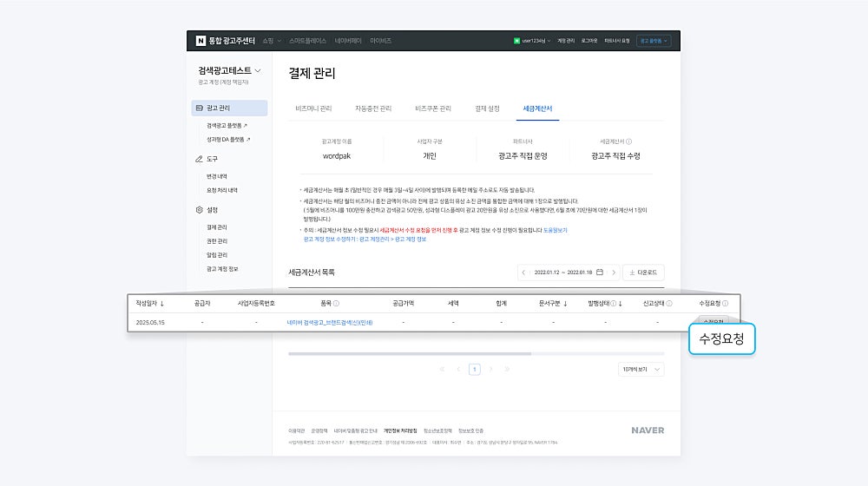The width and height of the screenshot is (868, 486).
Task: Open 스마트플레이스 in top navigation
Action: click(308, 41)
